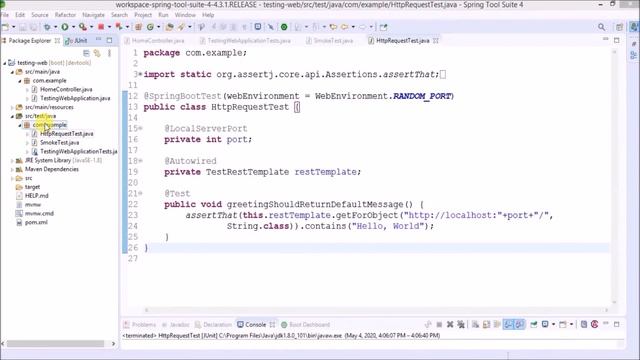The width and height of the screenshot is (640, 360).
Task: Click the New Java Class green C icon
Action: [x=150, y=27]
